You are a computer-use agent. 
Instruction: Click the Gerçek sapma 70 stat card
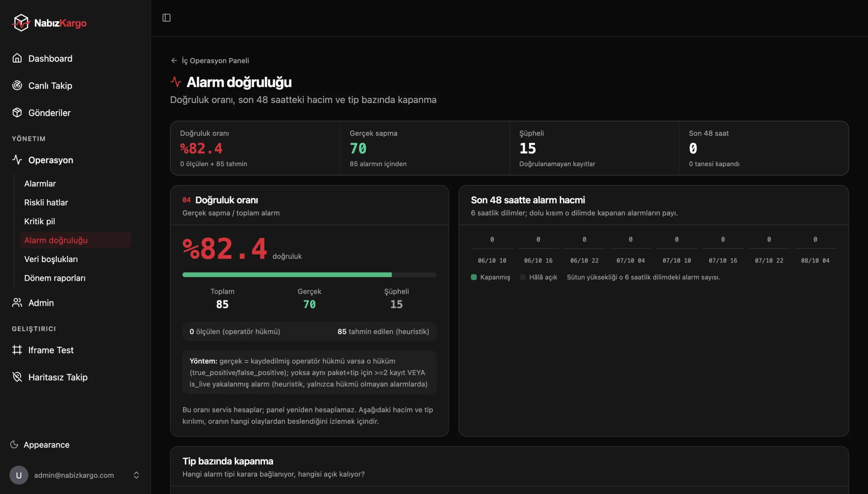pos(425,148)
